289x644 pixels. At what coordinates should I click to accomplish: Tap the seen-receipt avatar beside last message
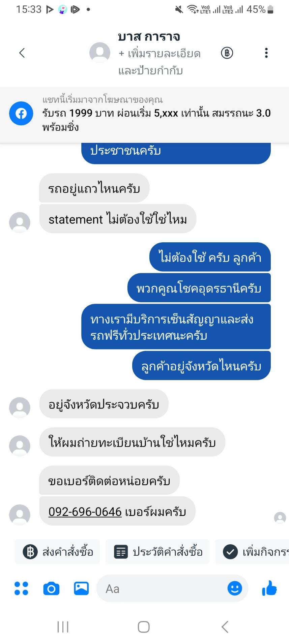(x=280, y=518)
